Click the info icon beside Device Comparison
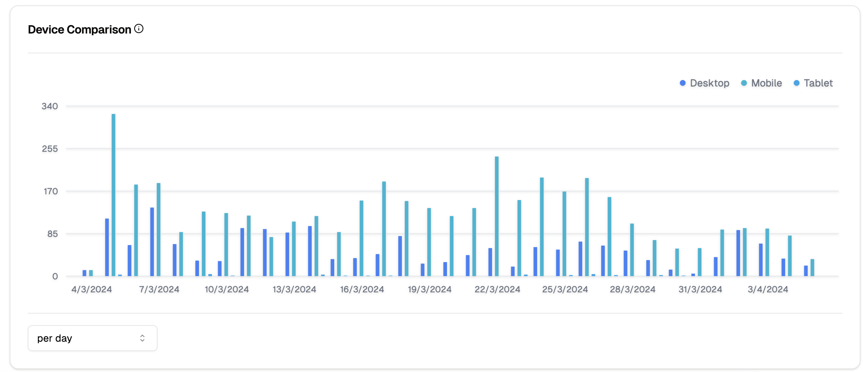The width and height of the screenshot is (868, 372). click(139, 29)
